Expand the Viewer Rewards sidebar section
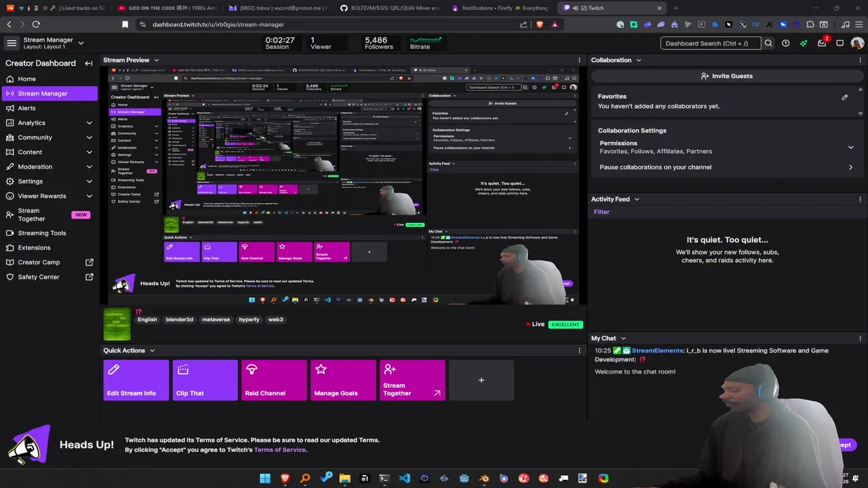Image resolution: width=868 pixels, height=488 pixels. click(89, 196)
